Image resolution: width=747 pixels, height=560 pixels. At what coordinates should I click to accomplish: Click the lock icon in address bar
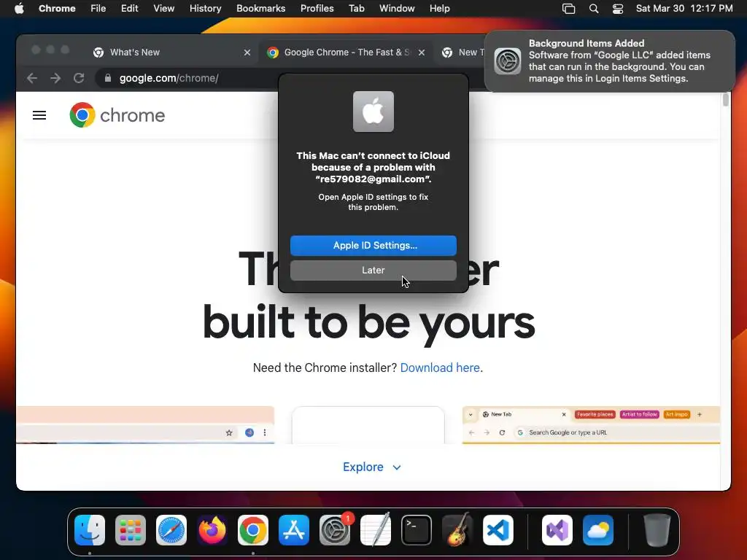tap(108, 78)
